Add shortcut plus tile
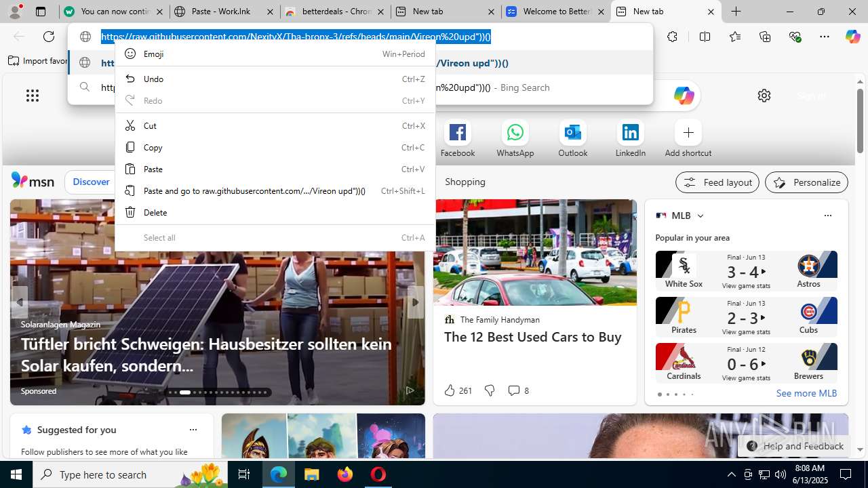The width and height of the screenshot is (868, 488). pyautogui.click(x=688, y=139)
